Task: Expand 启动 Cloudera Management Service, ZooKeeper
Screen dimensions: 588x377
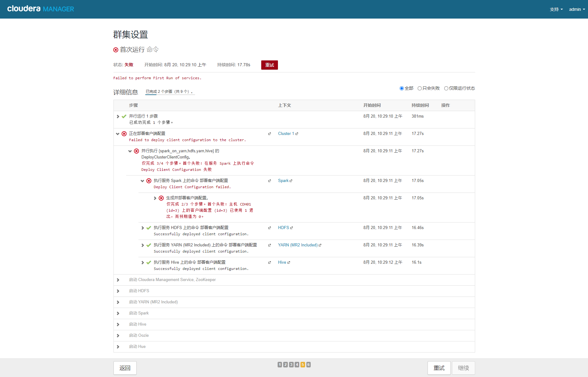Action: pyautogui.click(x=118, y=280)
